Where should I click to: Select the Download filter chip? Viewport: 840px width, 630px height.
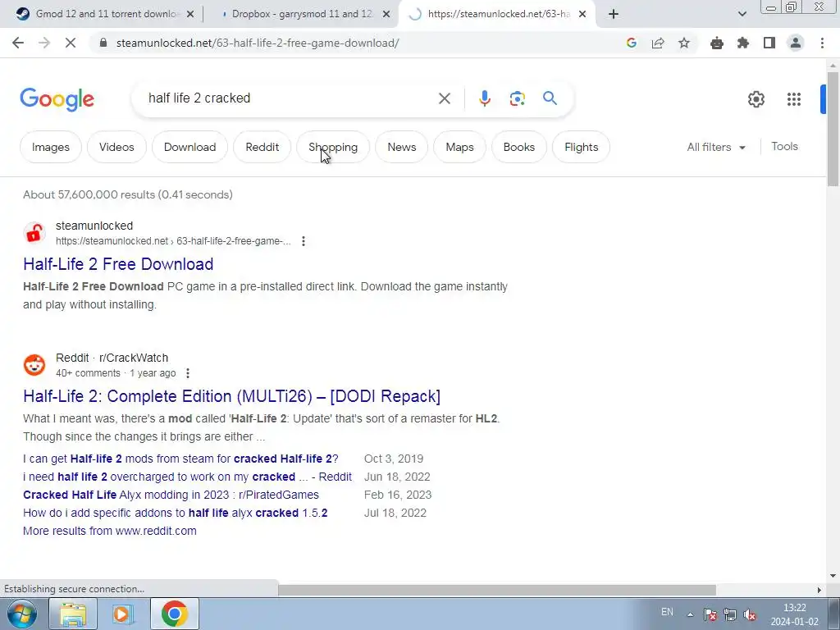coord(189,147)
